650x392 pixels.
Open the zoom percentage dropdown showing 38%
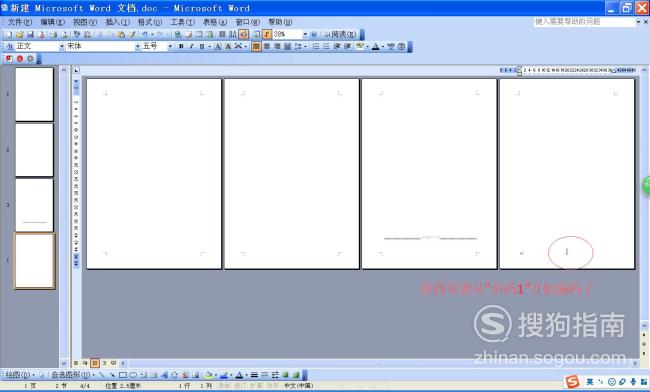point(305,34)
